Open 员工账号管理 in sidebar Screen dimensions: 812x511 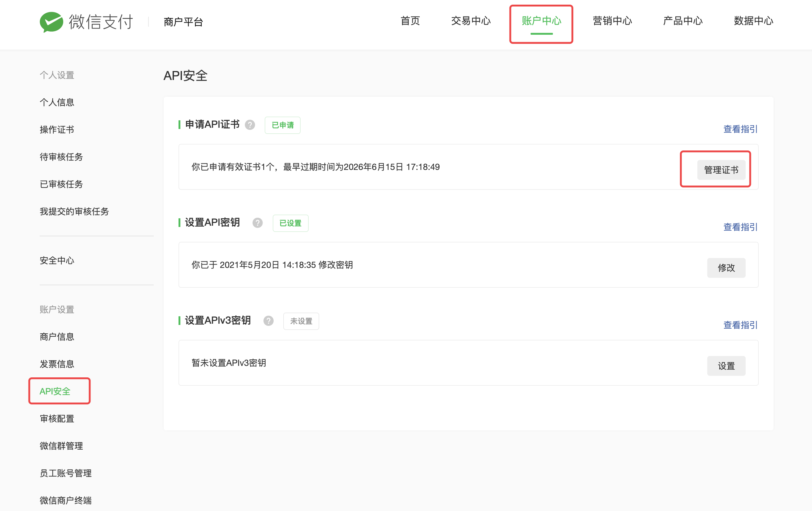[x=66, y=473]
